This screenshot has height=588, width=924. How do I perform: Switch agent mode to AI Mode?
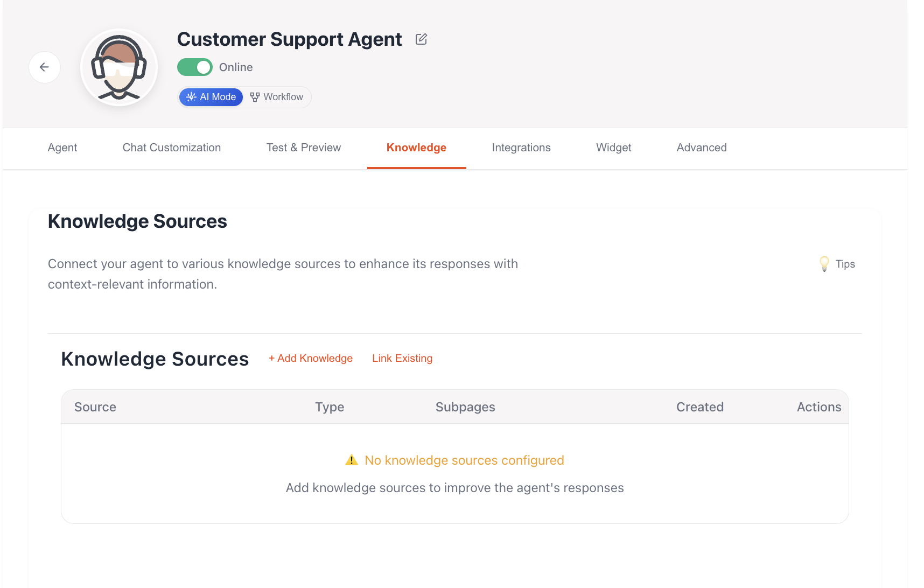[211, 97]
